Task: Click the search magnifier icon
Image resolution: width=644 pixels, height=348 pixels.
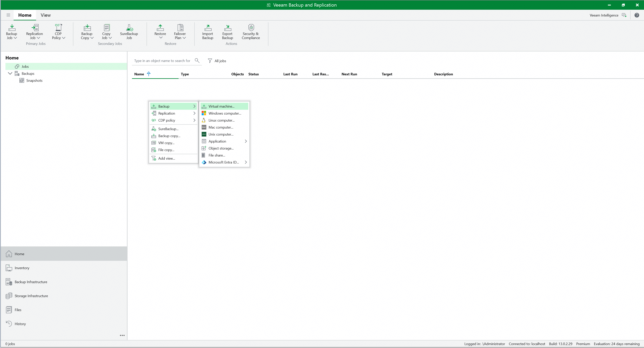Action: pyautogui.click(x=197, y=61)
